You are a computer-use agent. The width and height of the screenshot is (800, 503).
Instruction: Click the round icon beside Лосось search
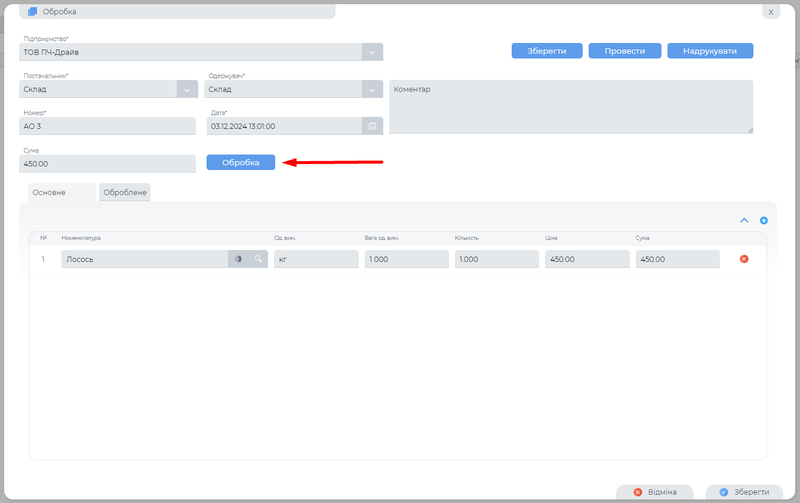click(238, 259)
